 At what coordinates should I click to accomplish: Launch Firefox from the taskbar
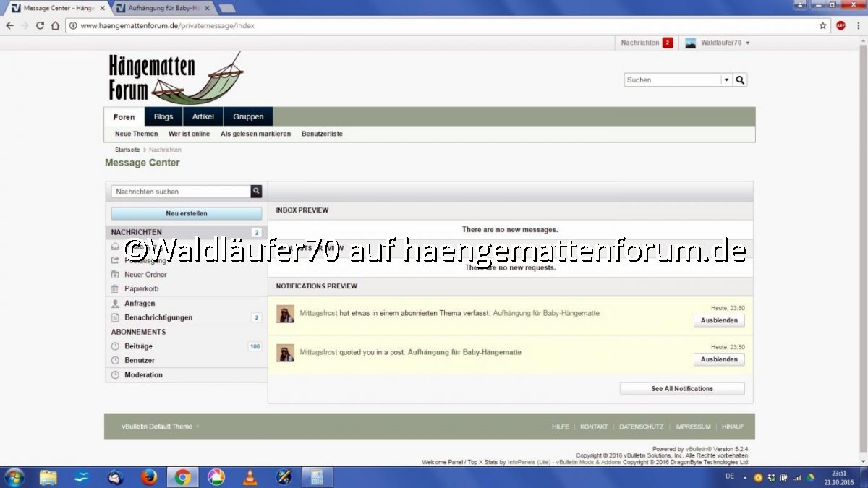point(149,477)
